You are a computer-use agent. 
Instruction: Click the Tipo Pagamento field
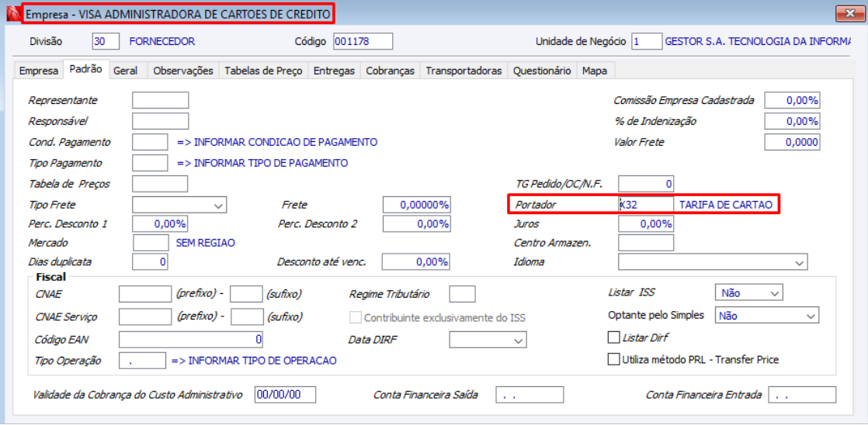coord(150,163)
